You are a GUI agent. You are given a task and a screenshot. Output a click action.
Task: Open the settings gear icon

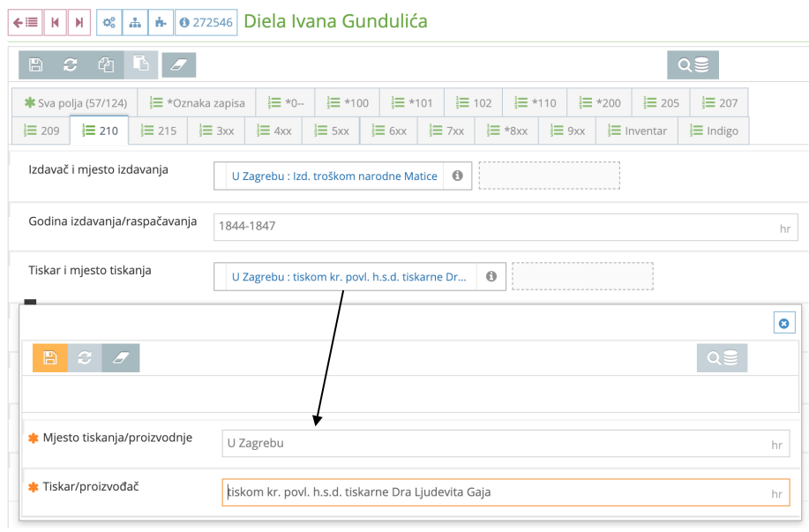pos(108,22)
